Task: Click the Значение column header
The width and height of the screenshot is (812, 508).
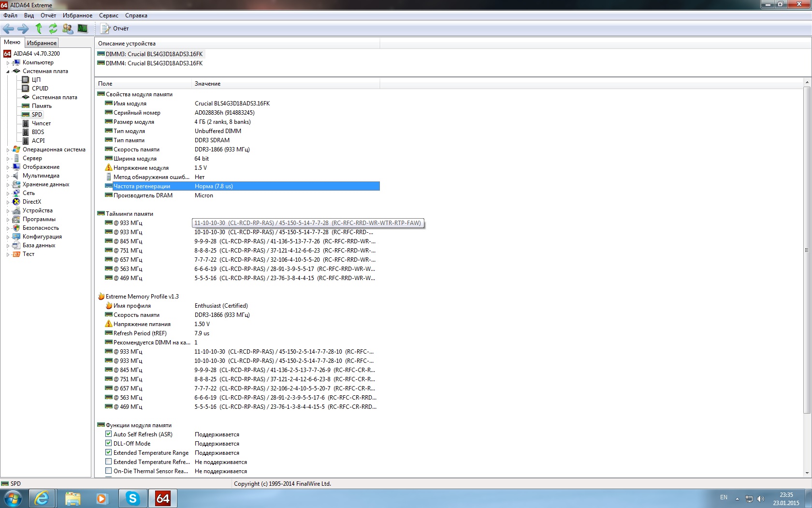Action: pyautogui.click(x=286, y=84)
